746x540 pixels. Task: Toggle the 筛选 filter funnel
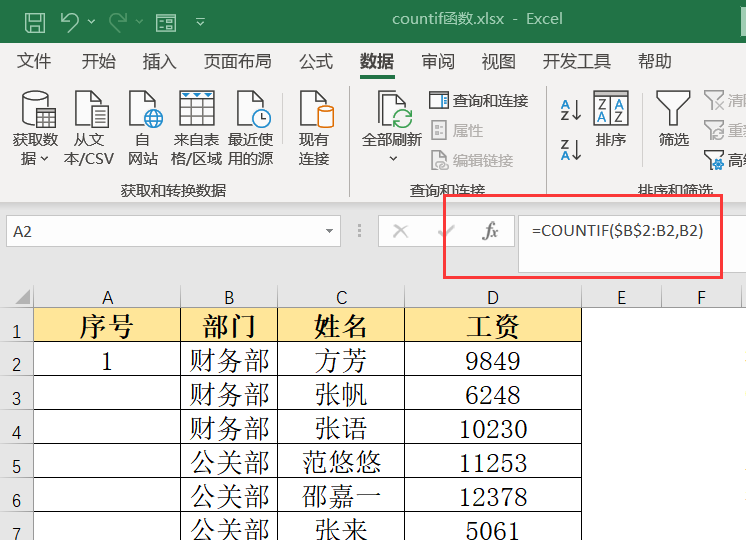(x=673, y=108)
